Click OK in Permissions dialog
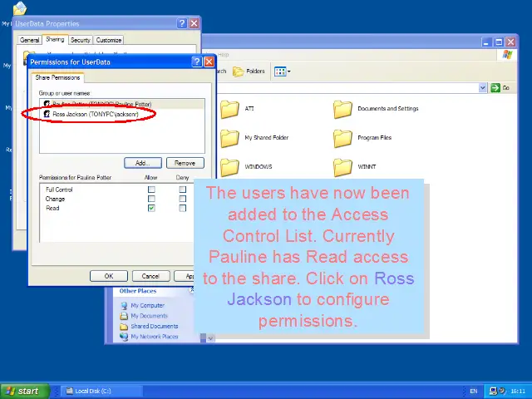This screenshot has width=532, height=399. [109, 276]
